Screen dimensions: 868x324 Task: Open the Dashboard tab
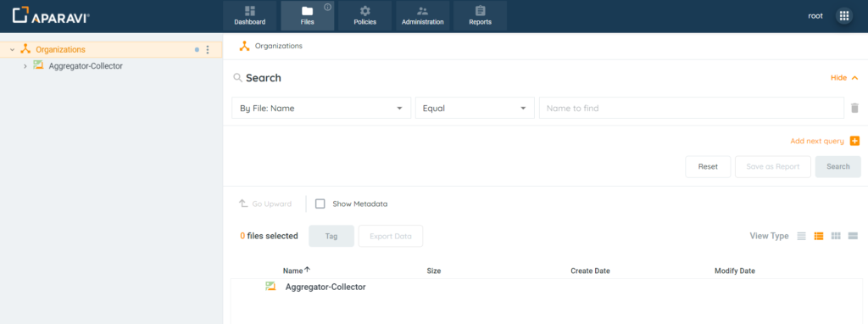[x=250, y=16]
